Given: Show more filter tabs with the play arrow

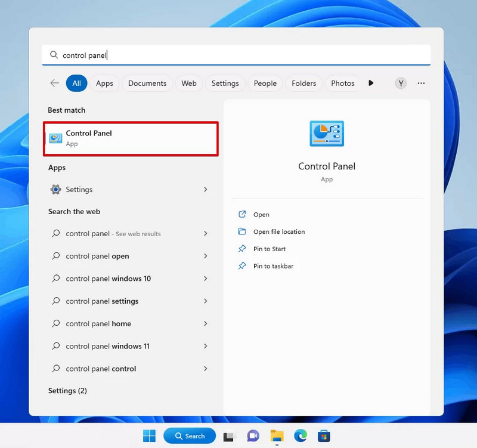Looking at the screenshot, I should [x=370, y=83].
